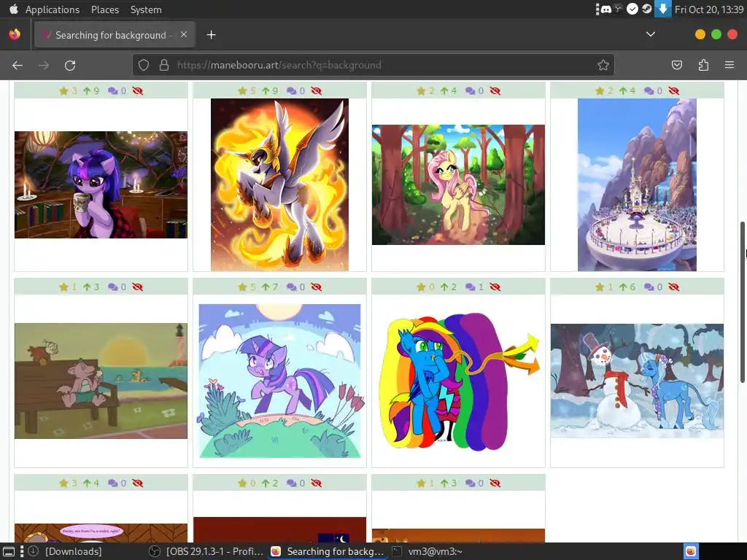Hide the flaming Daybreaker image
This screenshot has width=747, height=560.
tap(317, 91)
